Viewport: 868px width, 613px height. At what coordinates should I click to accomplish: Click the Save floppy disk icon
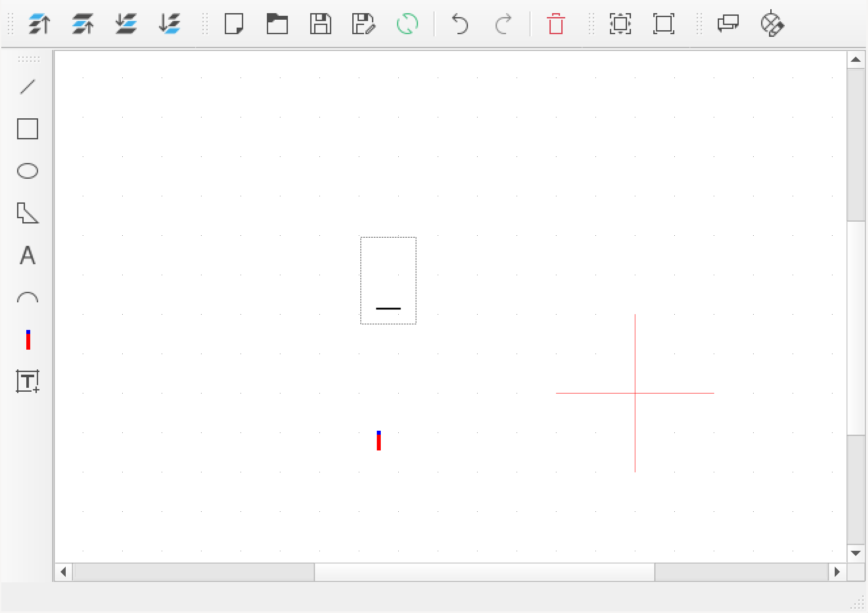pyautogui.click(x=321, y=24)
